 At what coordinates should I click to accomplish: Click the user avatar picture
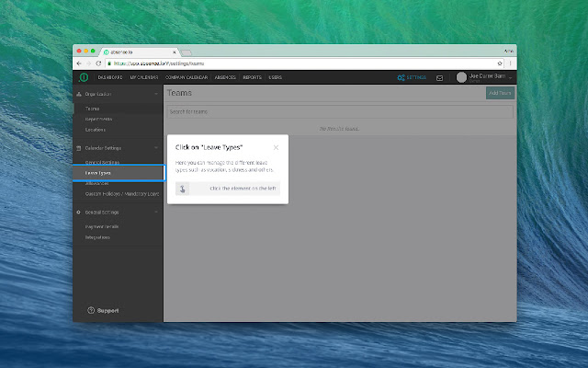[x=461, y=77]
